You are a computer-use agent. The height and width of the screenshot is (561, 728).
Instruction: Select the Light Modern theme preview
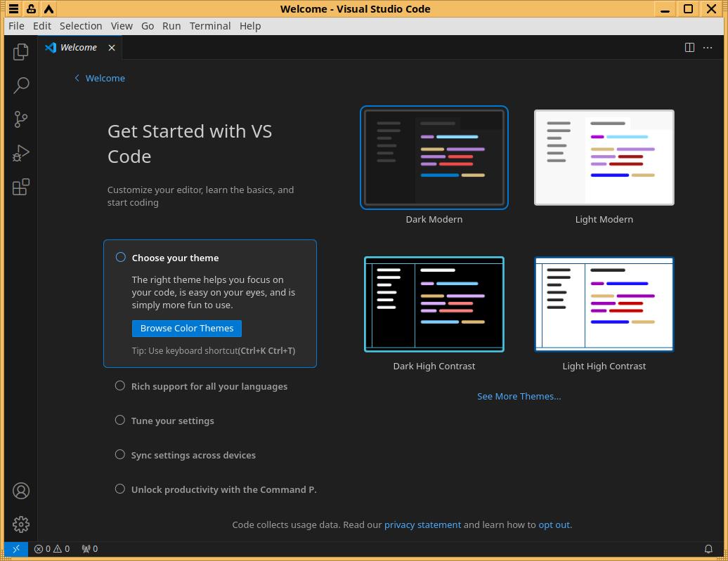pos(604,157)
